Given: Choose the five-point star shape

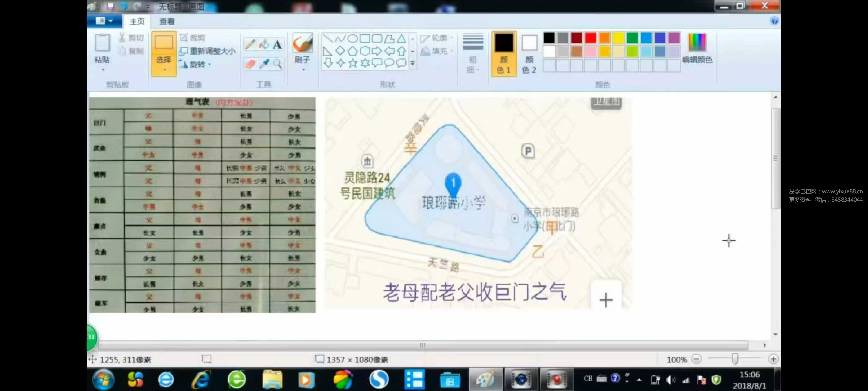Looking at the screenshot, I should pos(352,63).
